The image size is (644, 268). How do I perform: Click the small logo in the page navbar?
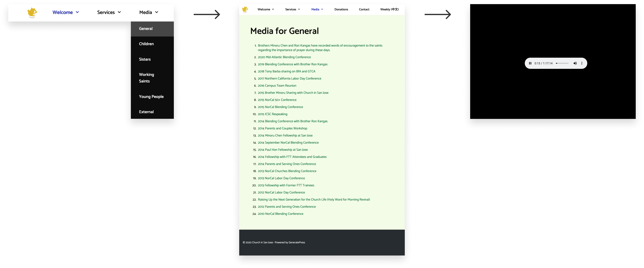point(245,10)
